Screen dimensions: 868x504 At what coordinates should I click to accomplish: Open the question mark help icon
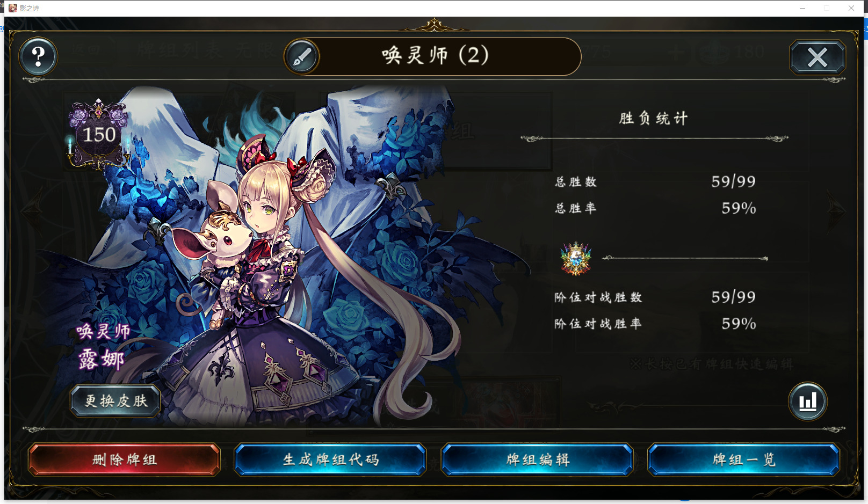point(38,56)
